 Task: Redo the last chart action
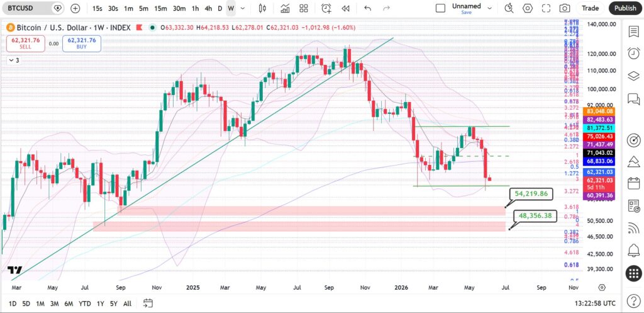tap(386, 8)
